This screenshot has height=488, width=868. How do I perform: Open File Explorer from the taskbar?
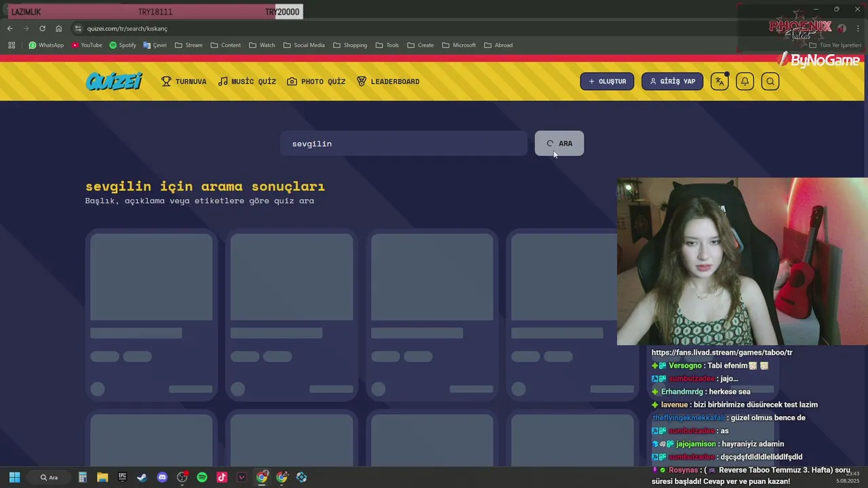click(102, 477)
